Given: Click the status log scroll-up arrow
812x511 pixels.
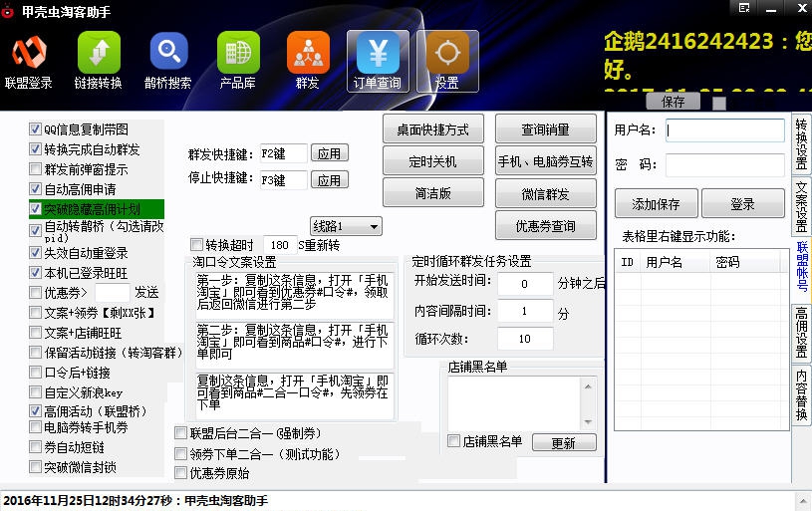Looking at the screenshot, I should (x=802, y=501).
